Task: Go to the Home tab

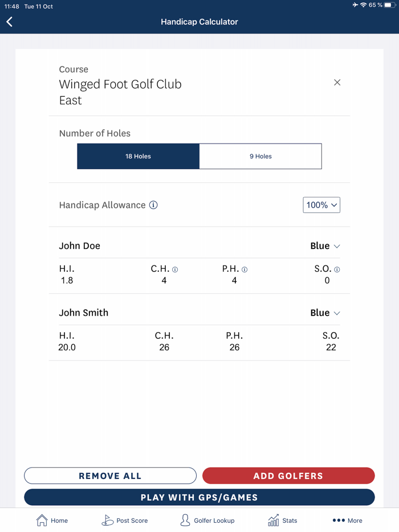Action: pos(52,520)
